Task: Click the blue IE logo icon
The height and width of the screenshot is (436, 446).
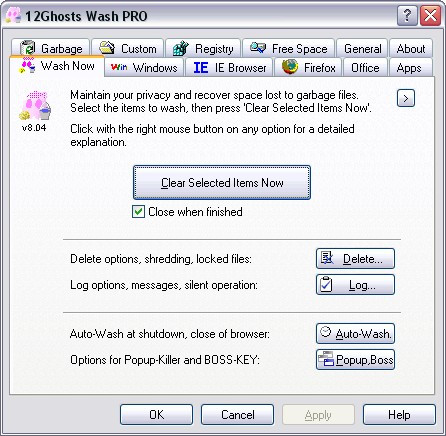Action: click(201, 68)
